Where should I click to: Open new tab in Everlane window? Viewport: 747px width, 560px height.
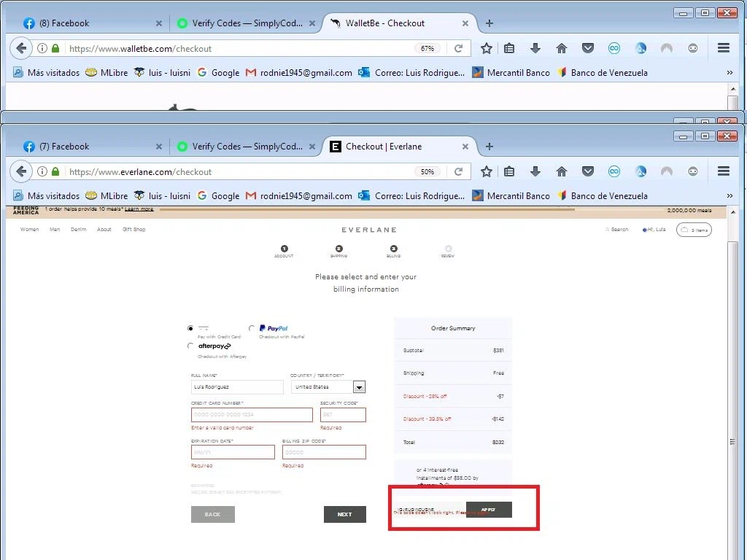pos(489,146)
